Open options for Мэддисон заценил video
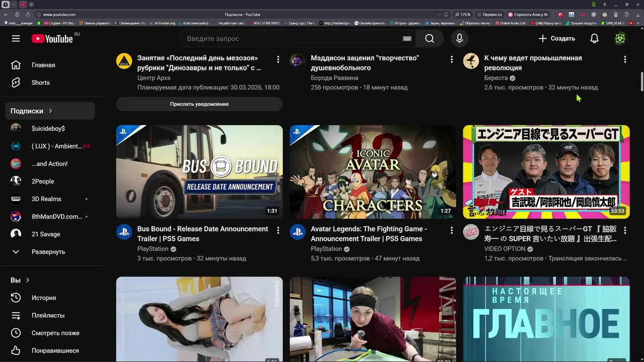 452,59
